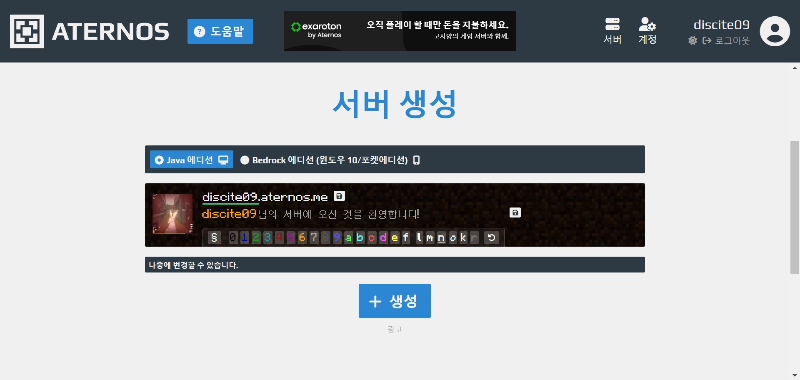
Task: Choose purple color code 5
Action: coord(290,238)
